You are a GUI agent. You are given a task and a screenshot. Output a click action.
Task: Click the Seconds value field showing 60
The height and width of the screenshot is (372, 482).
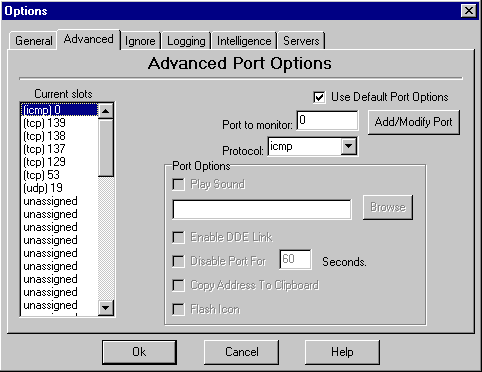pos(295,259)
